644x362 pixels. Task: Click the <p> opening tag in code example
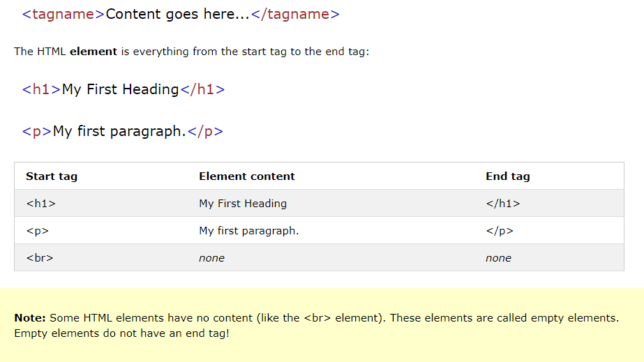[37, 131]
